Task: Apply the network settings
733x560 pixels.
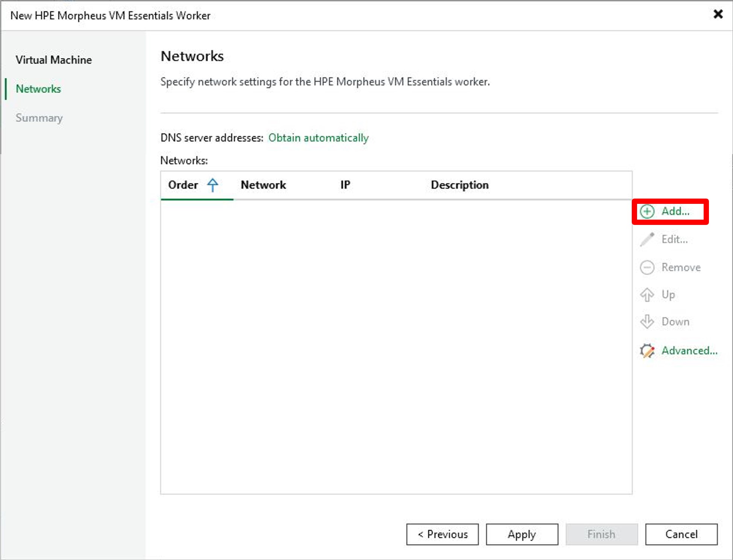Action: pyautogui.click(x=522, y=534)
